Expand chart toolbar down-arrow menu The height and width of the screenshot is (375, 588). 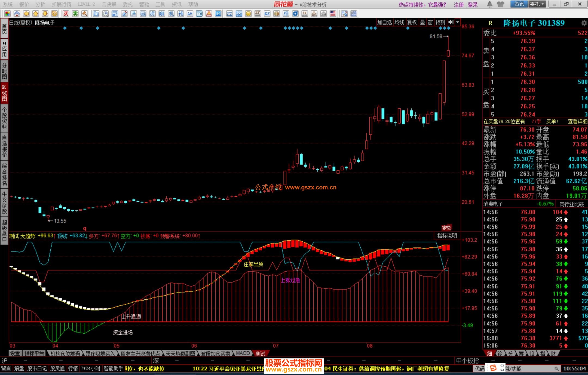[x=458, y=22]
